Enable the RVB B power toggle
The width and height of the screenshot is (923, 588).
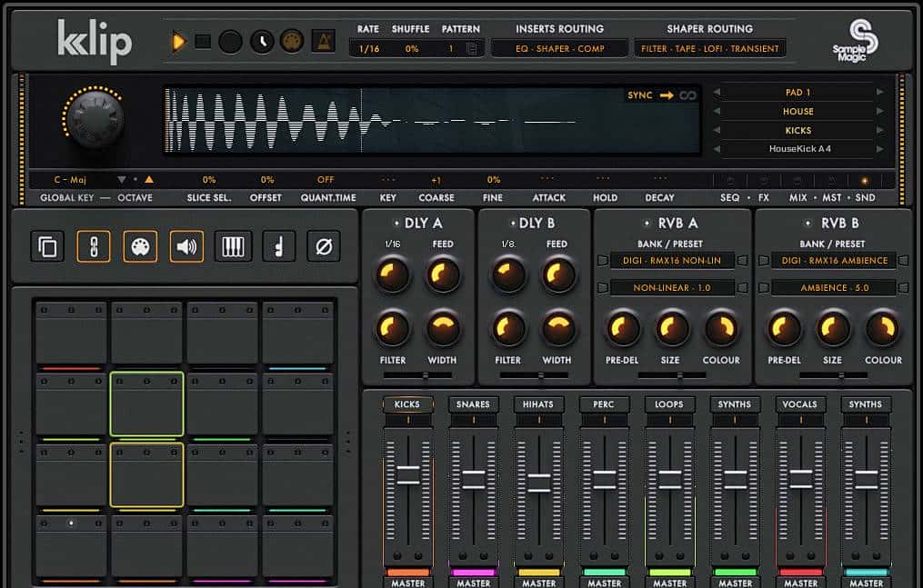[808, 224]
